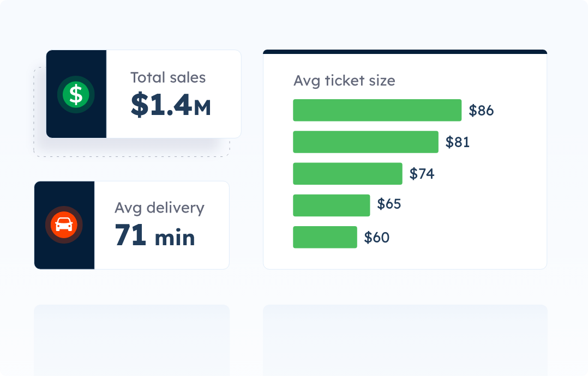588x376 pixels.
Task: Click the $86 value label
Action: (481, 111)
